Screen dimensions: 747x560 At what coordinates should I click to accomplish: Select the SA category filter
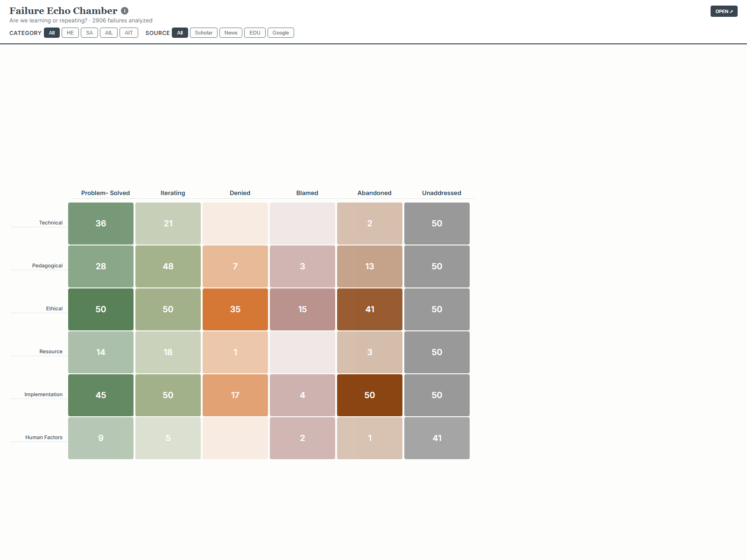tap(89, 33)
